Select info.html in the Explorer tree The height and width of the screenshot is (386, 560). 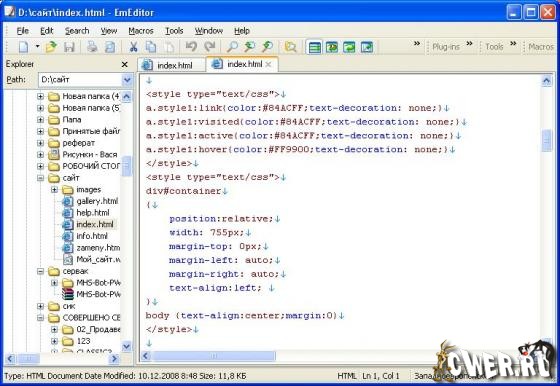[x=92, y=236]
